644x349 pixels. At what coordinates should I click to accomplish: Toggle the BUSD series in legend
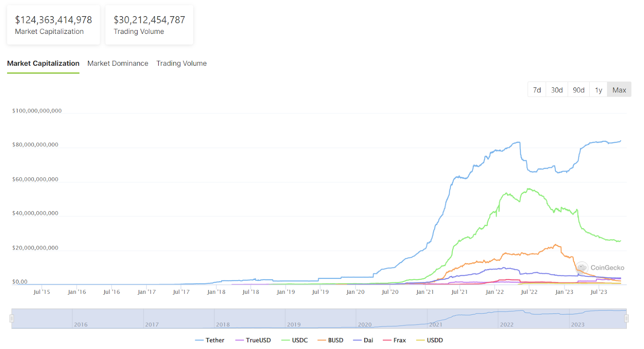[330, 340]
